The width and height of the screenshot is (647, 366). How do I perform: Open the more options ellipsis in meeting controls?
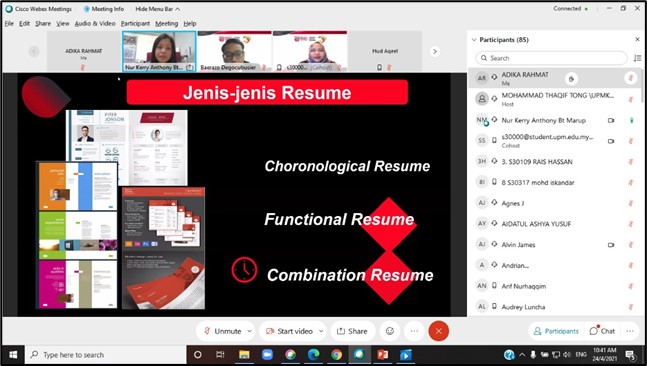[x=414, y=331]
